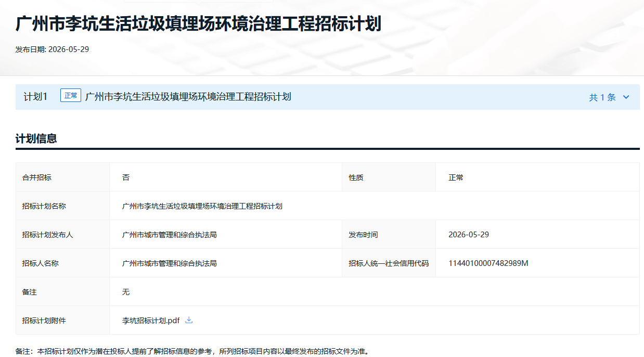This screenshot has height=357, width=644.
Task: Click the footnote starting with 备注：本招标计划仅作为
Action: tap(192, 351)
